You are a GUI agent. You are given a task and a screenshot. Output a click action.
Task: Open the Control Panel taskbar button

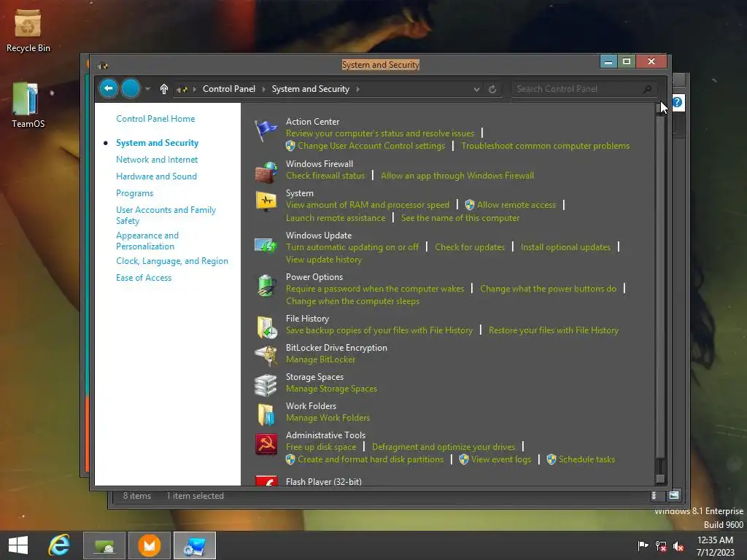pos(194,545)
